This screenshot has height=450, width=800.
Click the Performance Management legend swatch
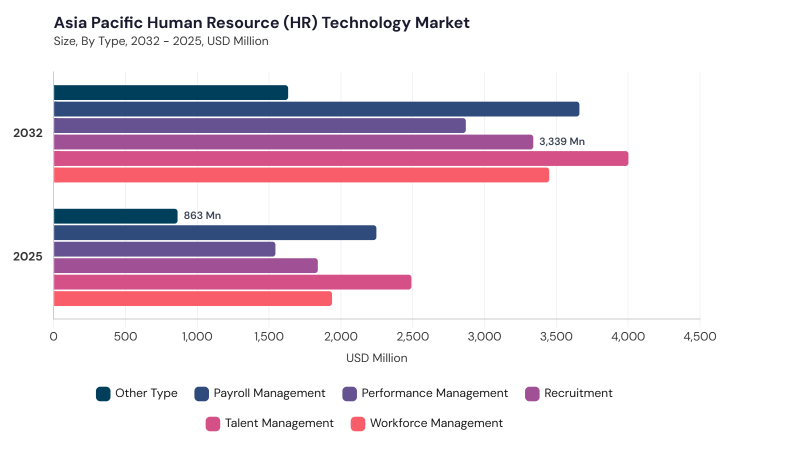349,394
